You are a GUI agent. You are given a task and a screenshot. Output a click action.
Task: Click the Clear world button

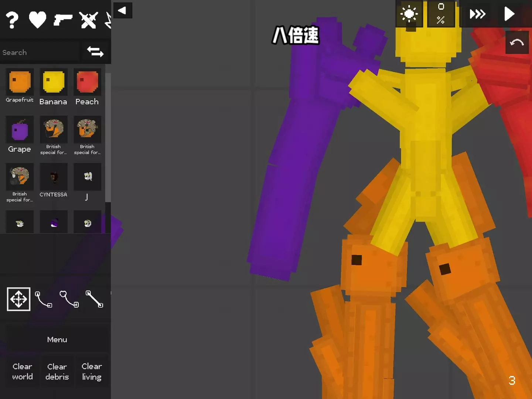tap(22, 372)
